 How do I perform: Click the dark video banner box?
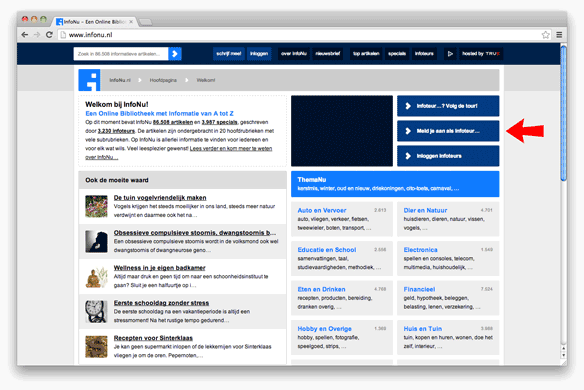[x=342, y=131]
